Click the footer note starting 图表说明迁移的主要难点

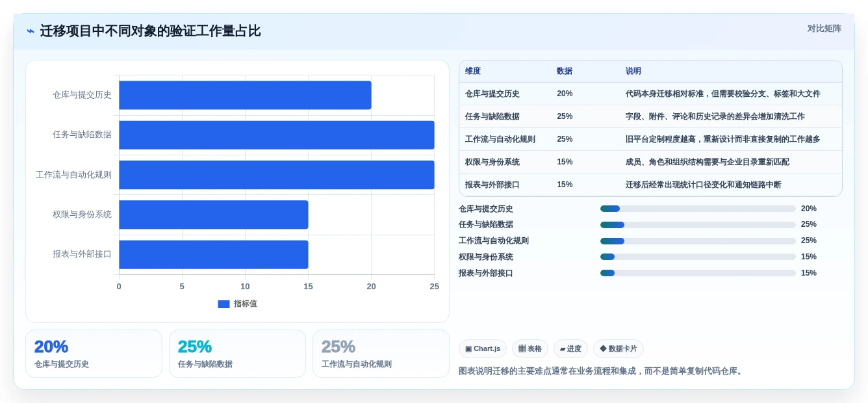602,371
